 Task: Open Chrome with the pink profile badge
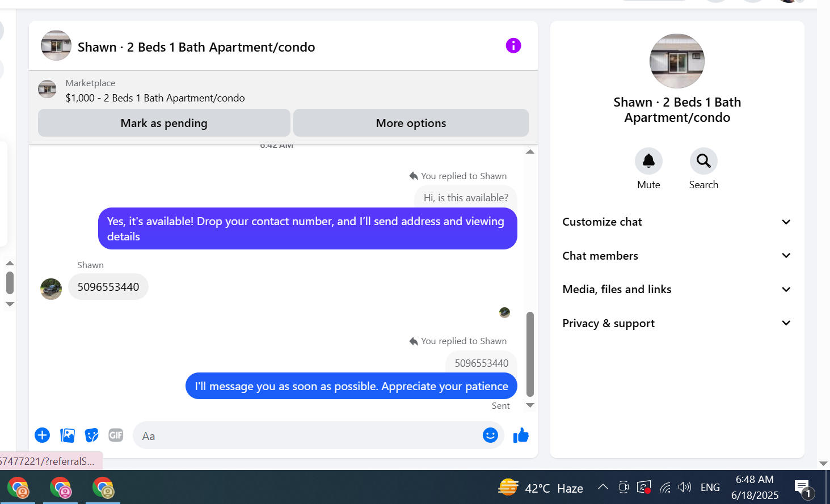click(x=61, y=488)
